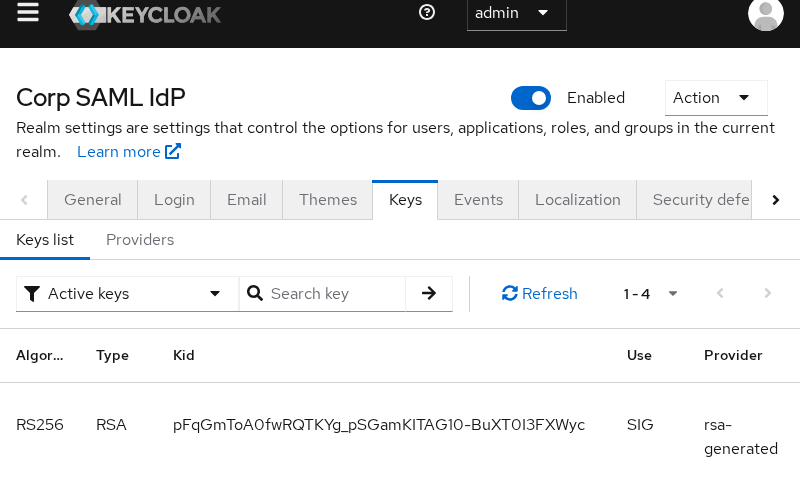Click the Refresh button
The width and height of the screenshot is (800, 480).
[x=539, y=294]
